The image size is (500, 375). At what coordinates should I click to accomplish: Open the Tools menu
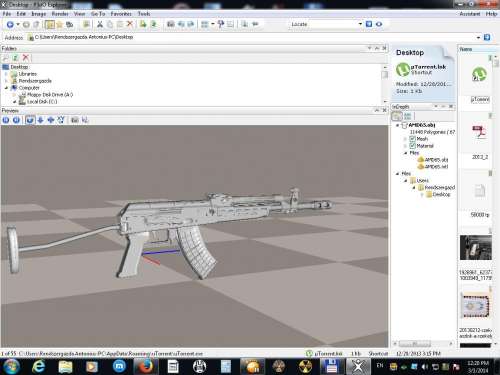tap(144, 14)
